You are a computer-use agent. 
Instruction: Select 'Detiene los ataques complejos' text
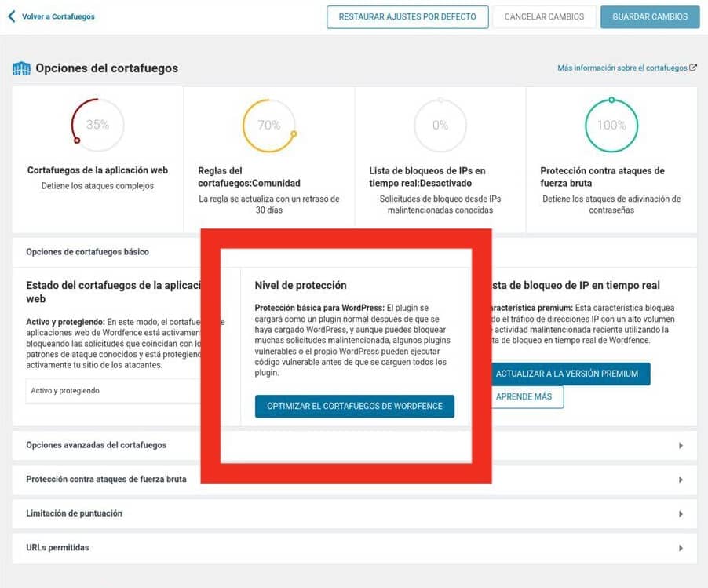97,186
